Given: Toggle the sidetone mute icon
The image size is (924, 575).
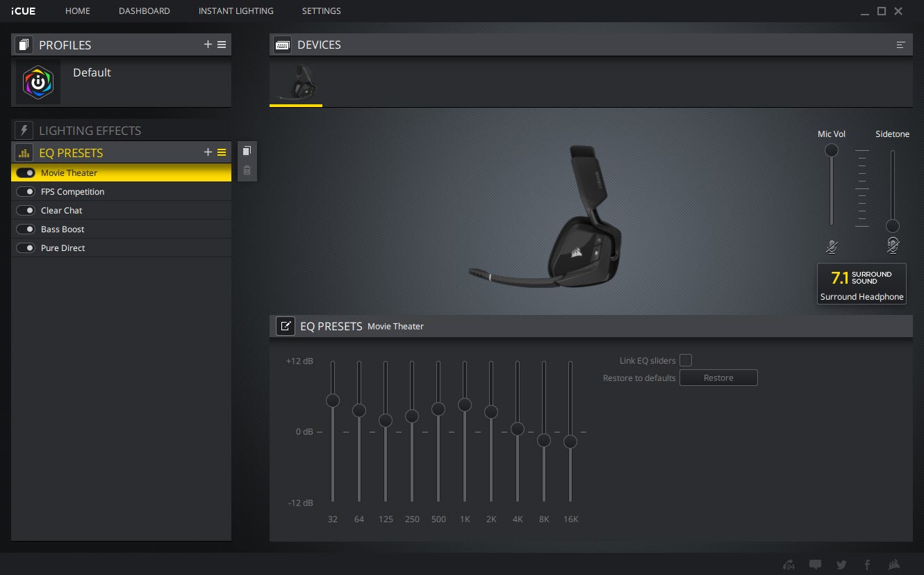Looking at the screenshot, I should [x=893, y=245].
